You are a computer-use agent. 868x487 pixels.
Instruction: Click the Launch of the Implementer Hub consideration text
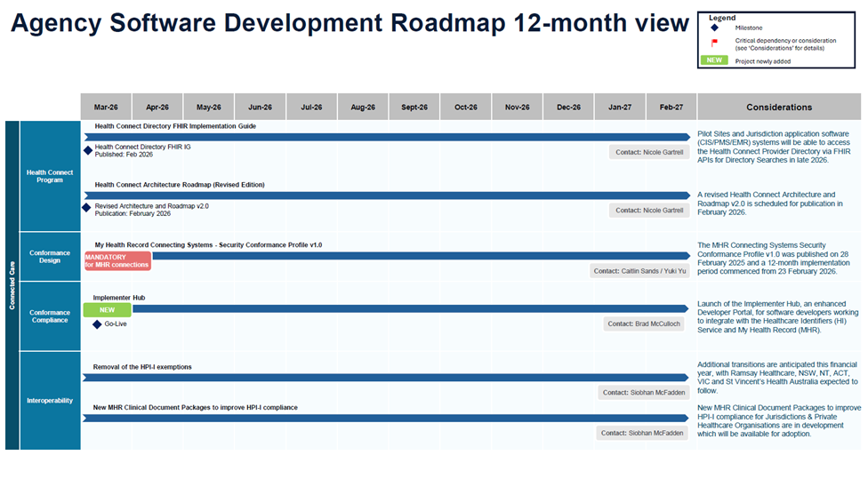[777, 316]
